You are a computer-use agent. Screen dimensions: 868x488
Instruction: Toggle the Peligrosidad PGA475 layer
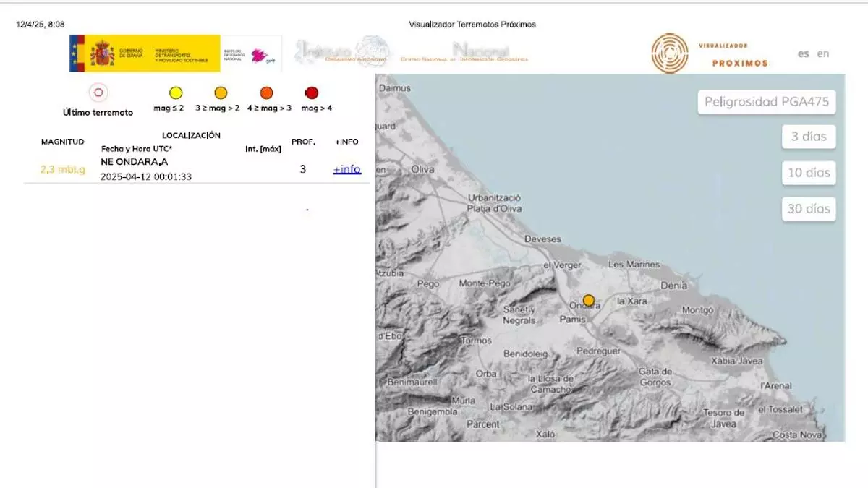coord(767,101)
